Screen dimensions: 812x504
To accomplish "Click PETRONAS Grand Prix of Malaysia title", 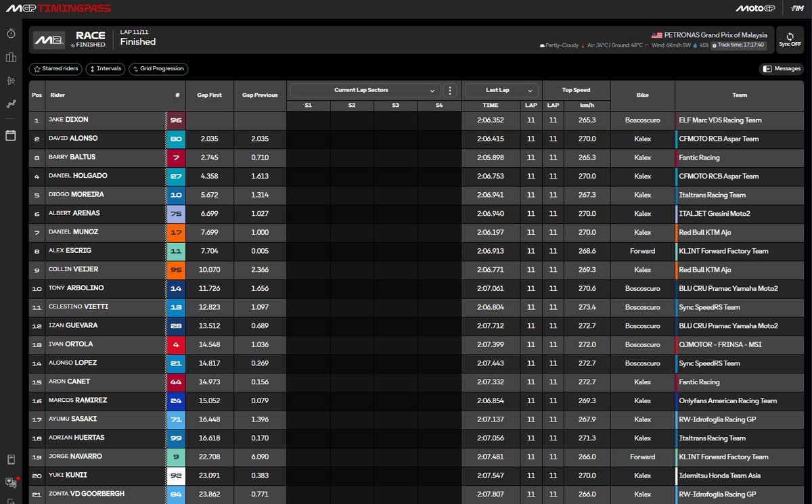I will coord(715,35).
